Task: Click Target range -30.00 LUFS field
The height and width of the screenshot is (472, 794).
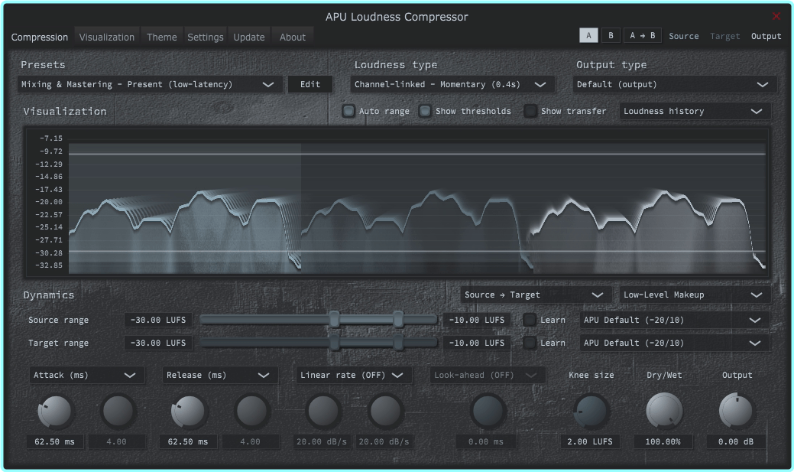Action: 158,343
